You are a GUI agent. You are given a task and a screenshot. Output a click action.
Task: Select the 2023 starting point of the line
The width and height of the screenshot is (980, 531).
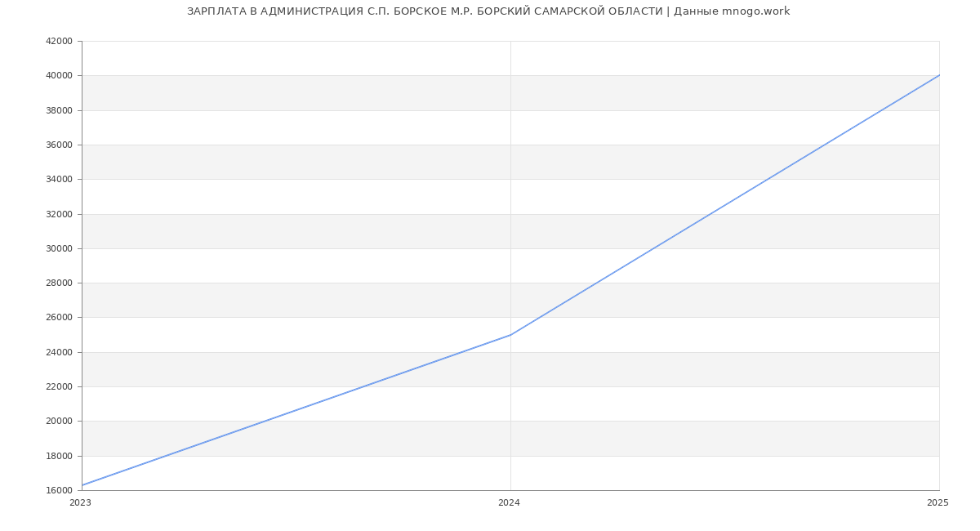coord(82,485)
